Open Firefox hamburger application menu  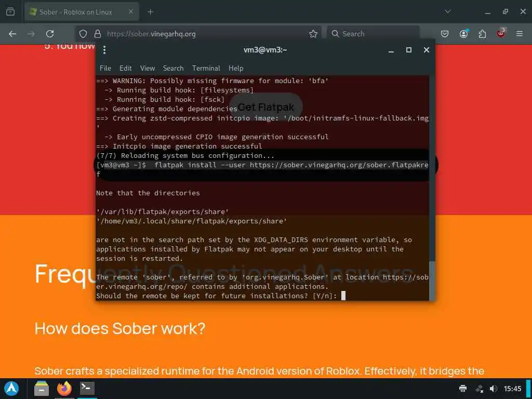coord(520,34)
